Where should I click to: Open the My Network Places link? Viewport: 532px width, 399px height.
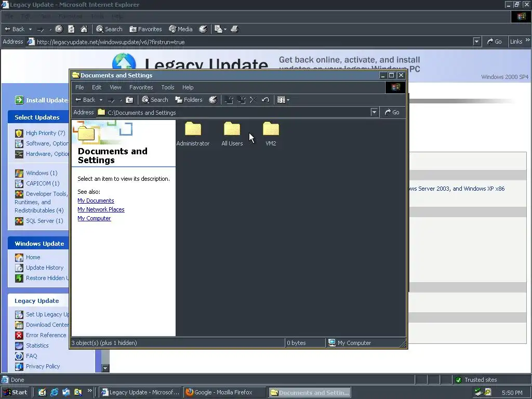(101, 209)
